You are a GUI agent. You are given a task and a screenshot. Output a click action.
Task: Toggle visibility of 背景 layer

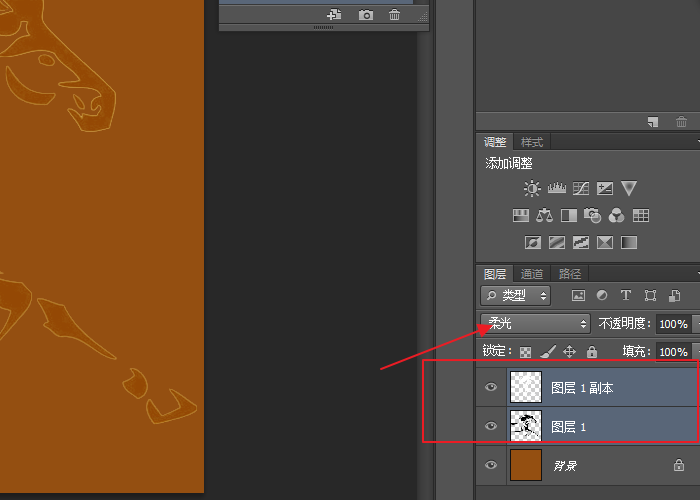(491, 465)
